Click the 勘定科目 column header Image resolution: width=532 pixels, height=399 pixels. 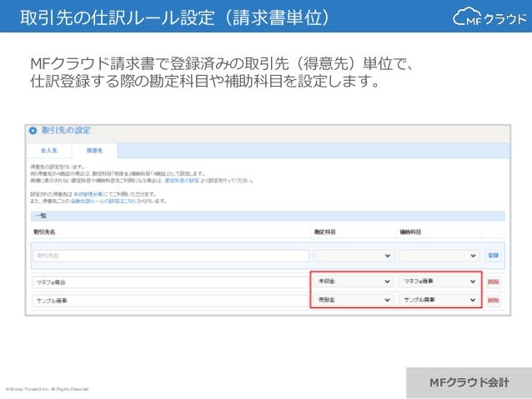tap(324, 232)
